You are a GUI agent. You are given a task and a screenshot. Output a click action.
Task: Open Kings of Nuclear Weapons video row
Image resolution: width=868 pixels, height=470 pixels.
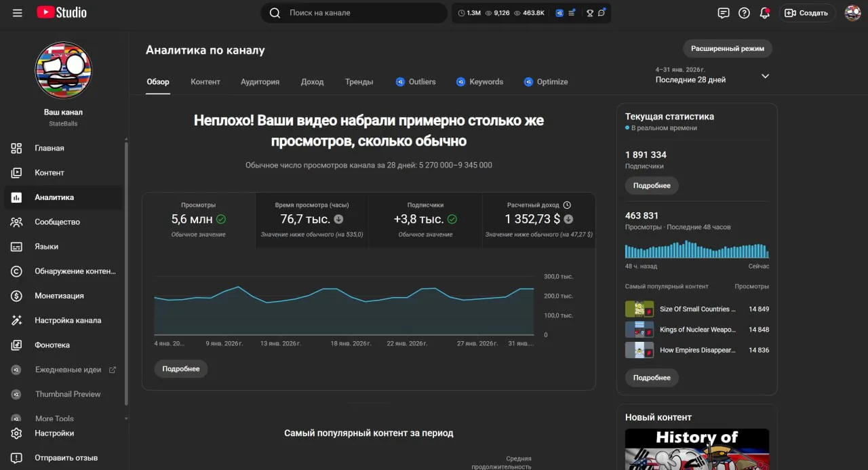click(x=697, y=330)
